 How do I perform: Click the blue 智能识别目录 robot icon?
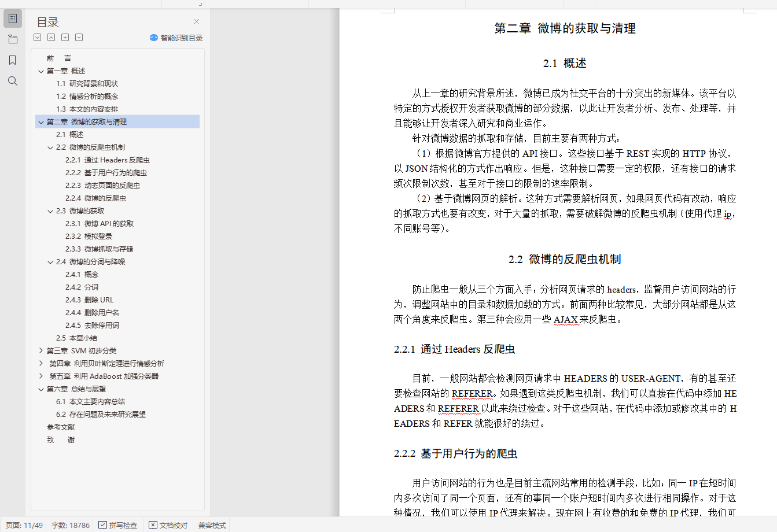[154, 38]
